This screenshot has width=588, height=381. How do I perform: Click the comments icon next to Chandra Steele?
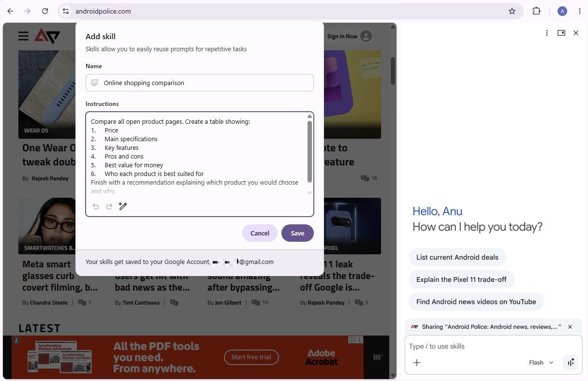tap(82, 303)
